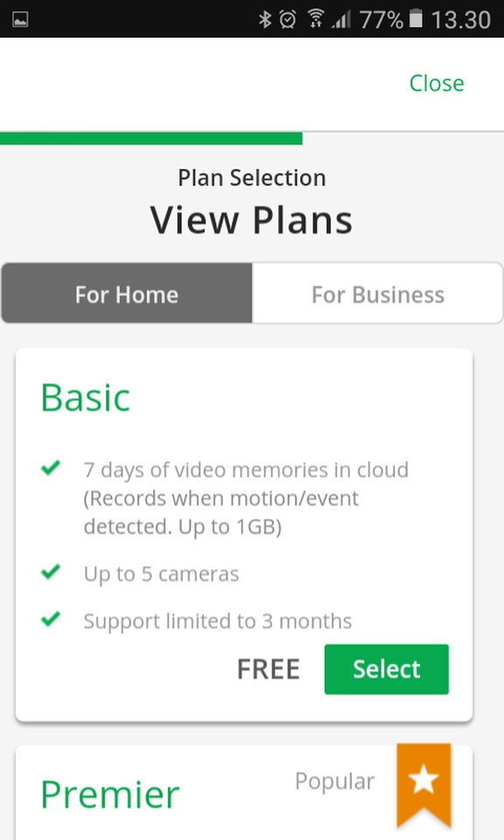
Task: Tap the cellular signal strength icon
Action: coord(341,20)
